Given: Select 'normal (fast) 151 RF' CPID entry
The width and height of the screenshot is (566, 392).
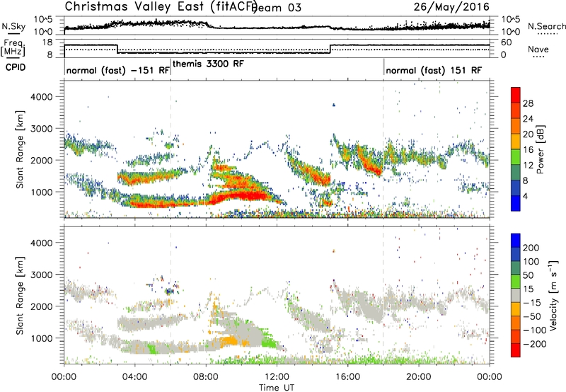Looking at the screenshot, I should [434, 70].
